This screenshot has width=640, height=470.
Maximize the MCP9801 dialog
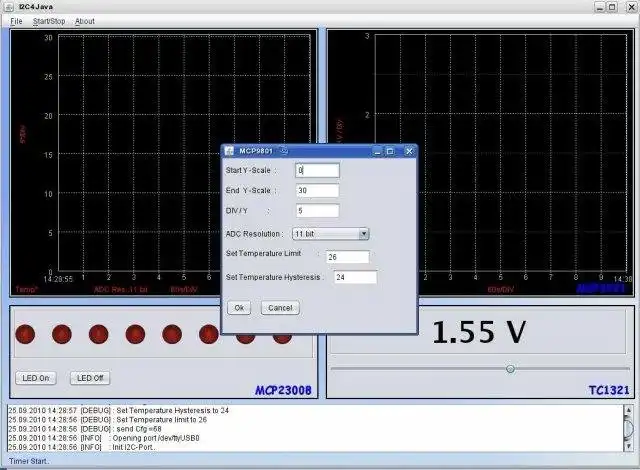[390, 151]
